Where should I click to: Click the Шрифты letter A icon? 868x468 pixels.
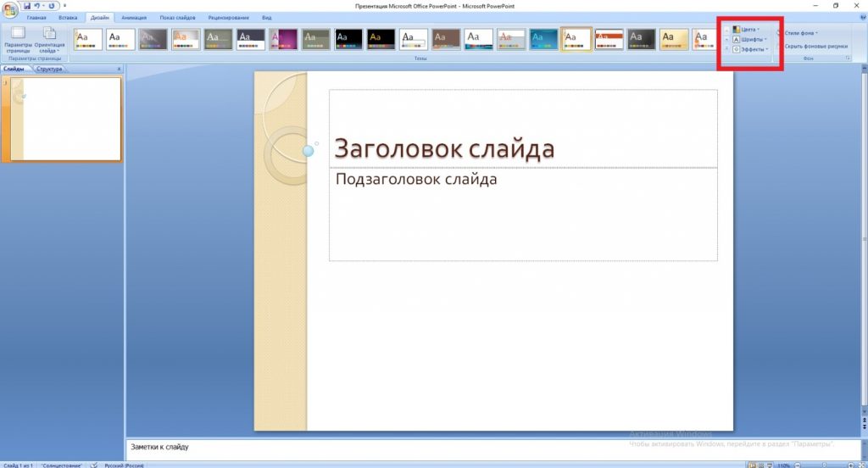(x=737, y=39)
